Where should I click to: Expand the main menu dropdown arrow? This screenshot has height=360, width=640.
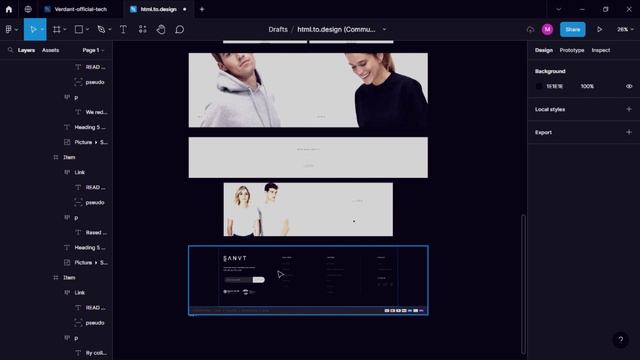[x=16, y=29]
